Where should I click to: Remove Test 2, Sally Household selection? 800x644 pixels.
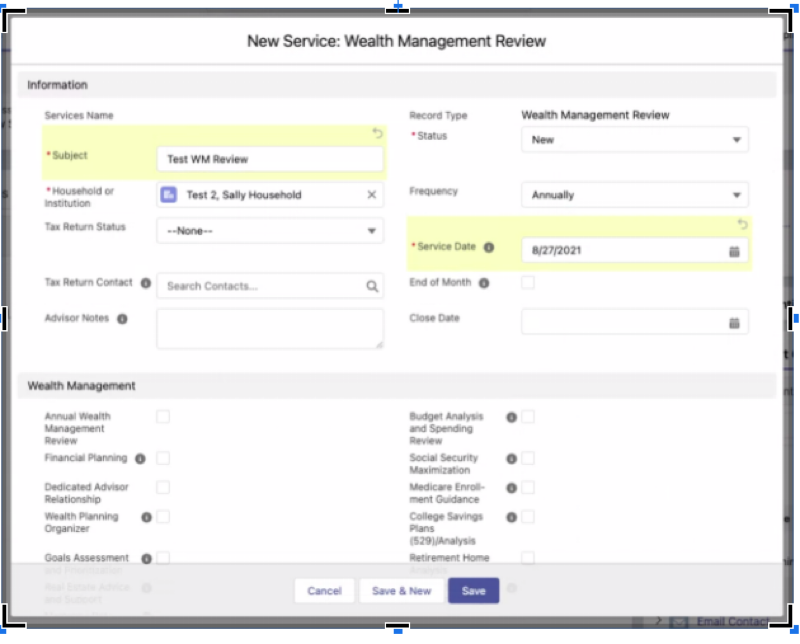(x=372, y=195)
